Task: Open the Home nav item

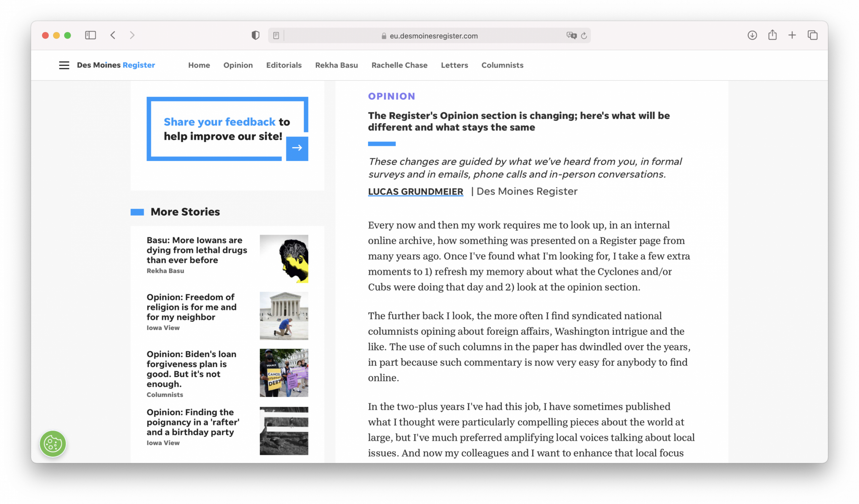Action: tap(199, 65)
